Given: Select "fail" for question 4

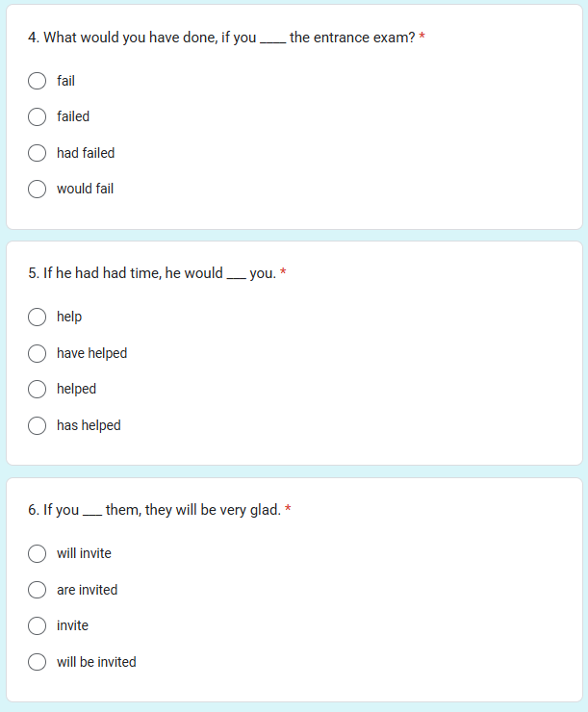Looking at the screenshot, I should [x=37, y=81].
